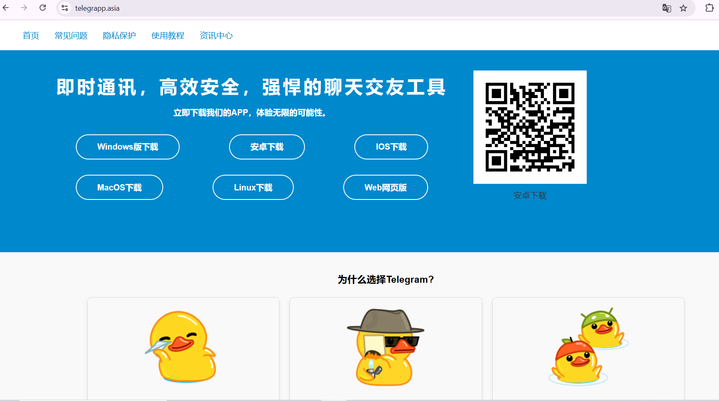
Task: Go to 隐私保护 in the nav bar
Action: click(x=119, y=36)
